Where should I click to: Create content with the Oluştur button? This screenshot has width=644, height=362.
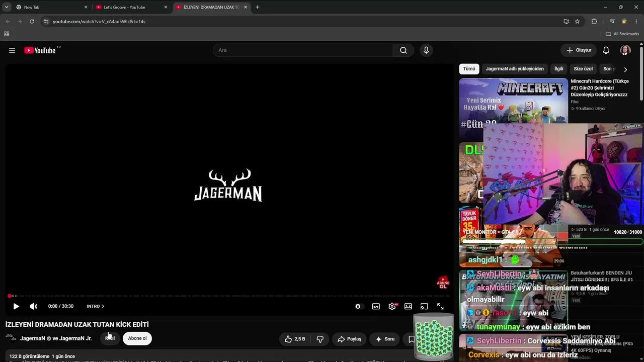click(x=579, y=50)
